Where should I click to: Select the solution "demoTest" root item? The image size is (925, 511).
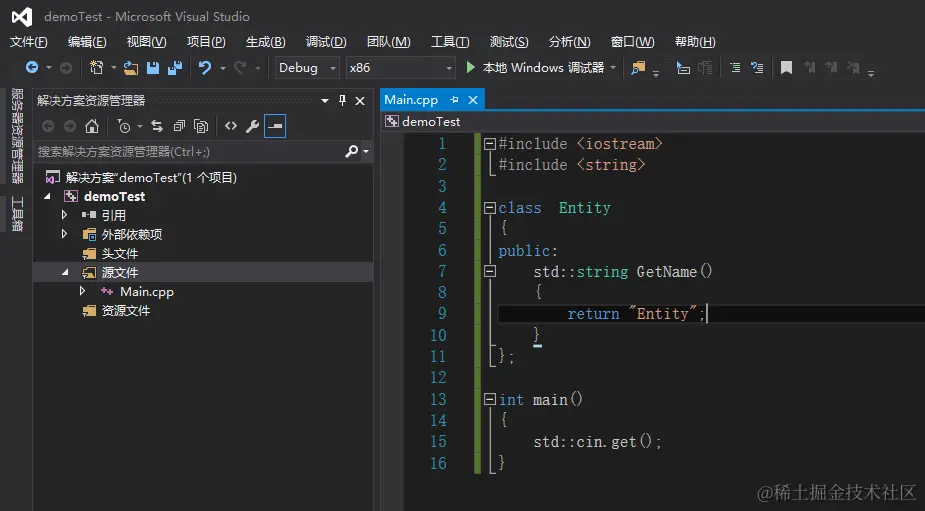pos(151,178)
